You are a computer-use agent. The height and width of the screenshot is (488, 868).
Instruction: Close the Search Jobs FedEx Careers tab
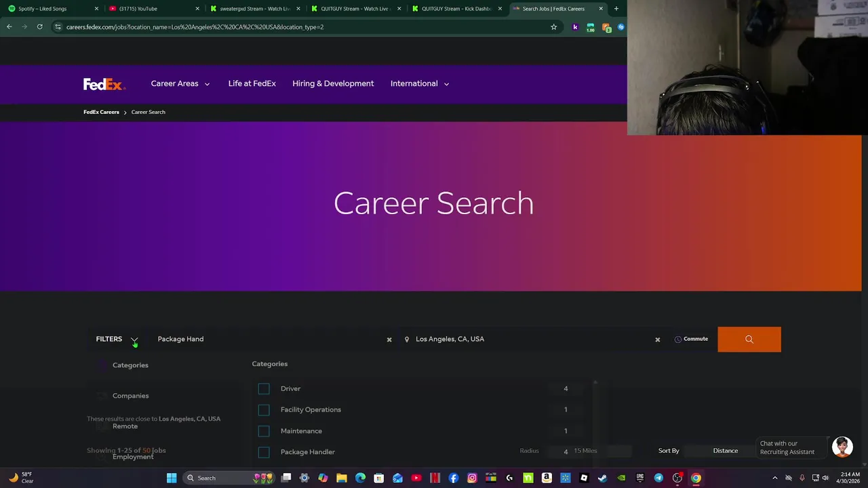601,9
